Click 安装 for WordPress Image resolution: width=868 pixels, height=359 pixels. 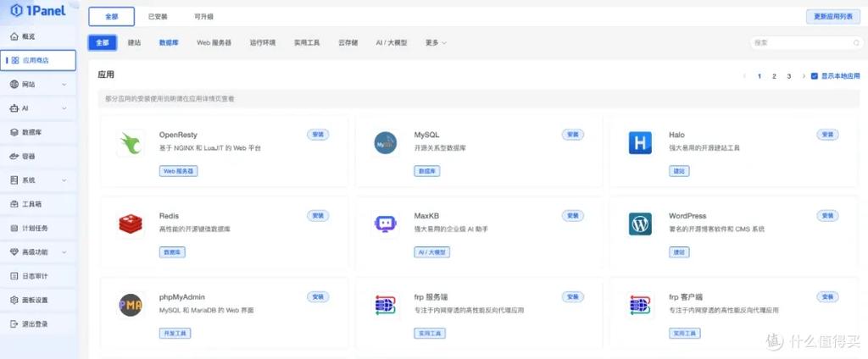click(827, 216)
